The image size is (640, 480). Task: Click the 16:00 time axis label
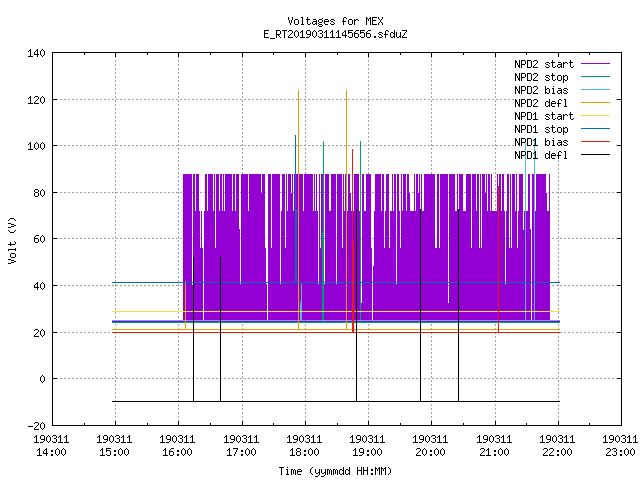177,452
